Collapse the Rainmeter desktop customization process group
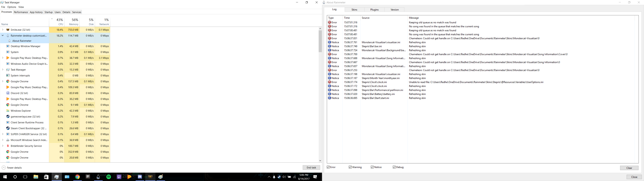644x181 pixels. click(x=3, y=36)
